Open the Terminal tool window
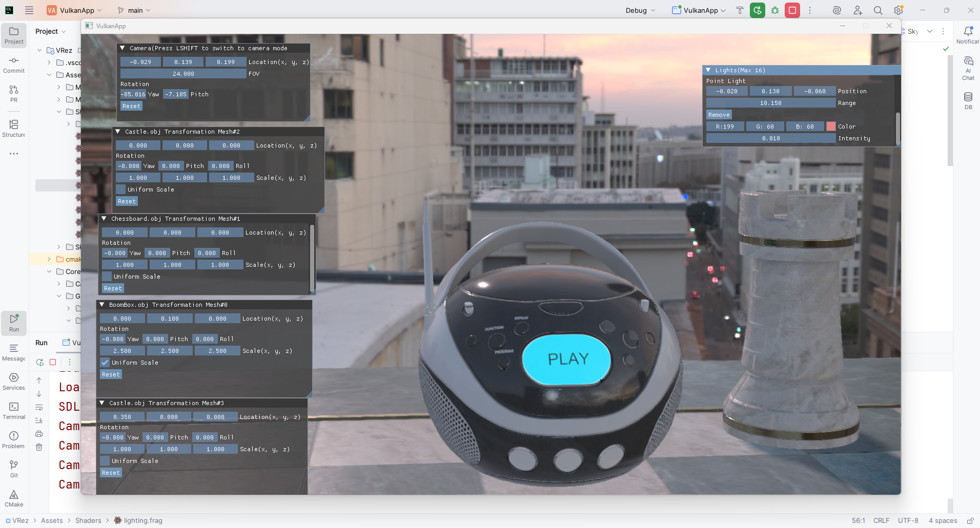The image size is (980, 528). pyautogui.click(x=14, y=410)
